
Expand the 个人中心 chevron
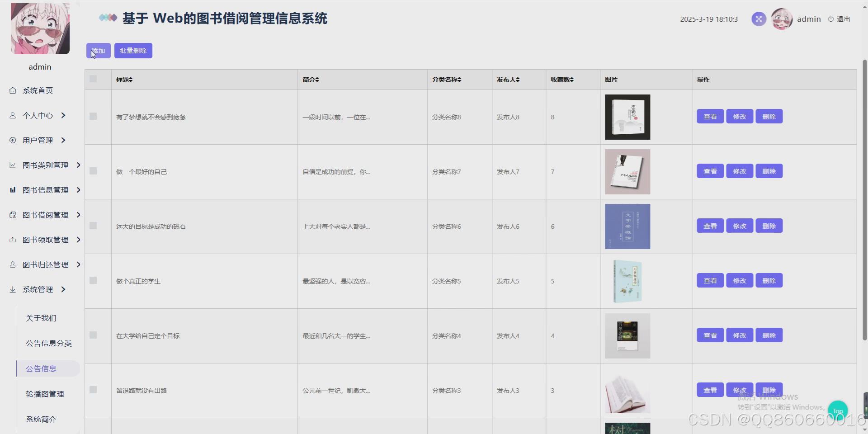click(63, 115)
